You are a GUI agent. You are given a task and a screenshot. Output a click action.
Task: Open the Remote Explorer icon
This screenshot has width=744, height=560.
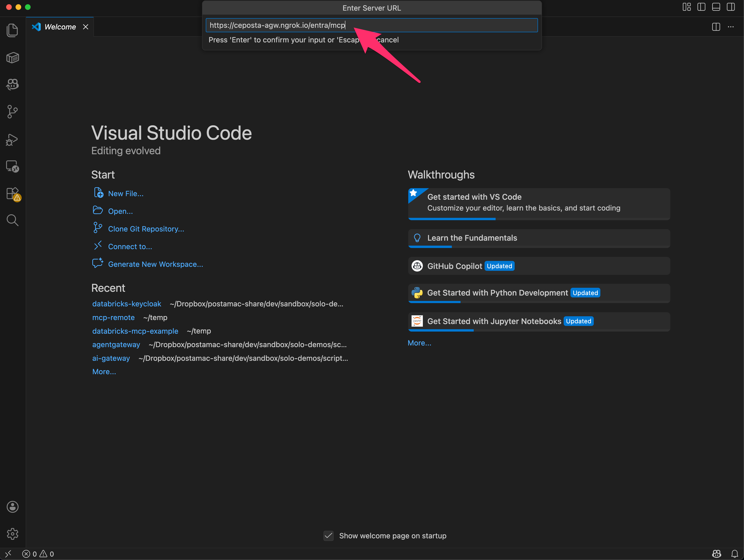click(12, 166)
